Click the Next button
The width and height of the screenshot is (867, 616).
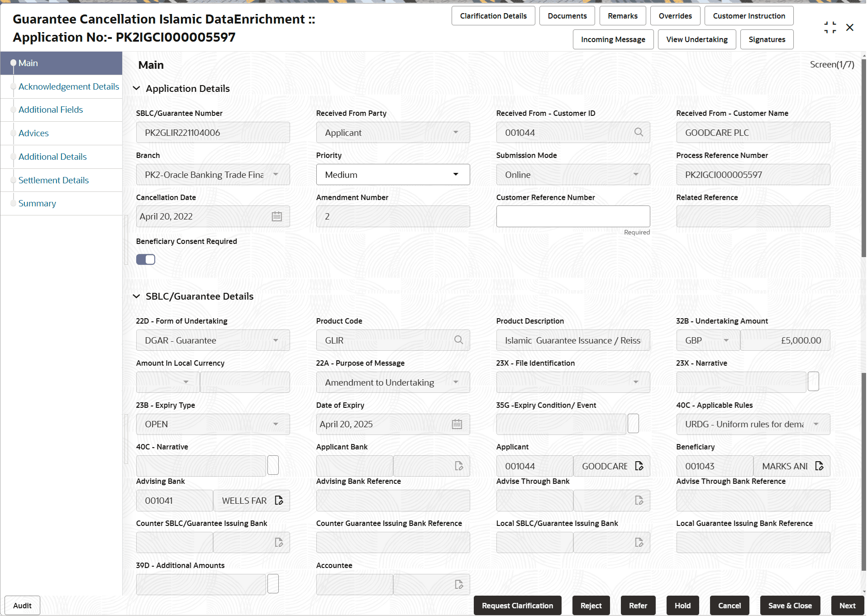[847, 605]
